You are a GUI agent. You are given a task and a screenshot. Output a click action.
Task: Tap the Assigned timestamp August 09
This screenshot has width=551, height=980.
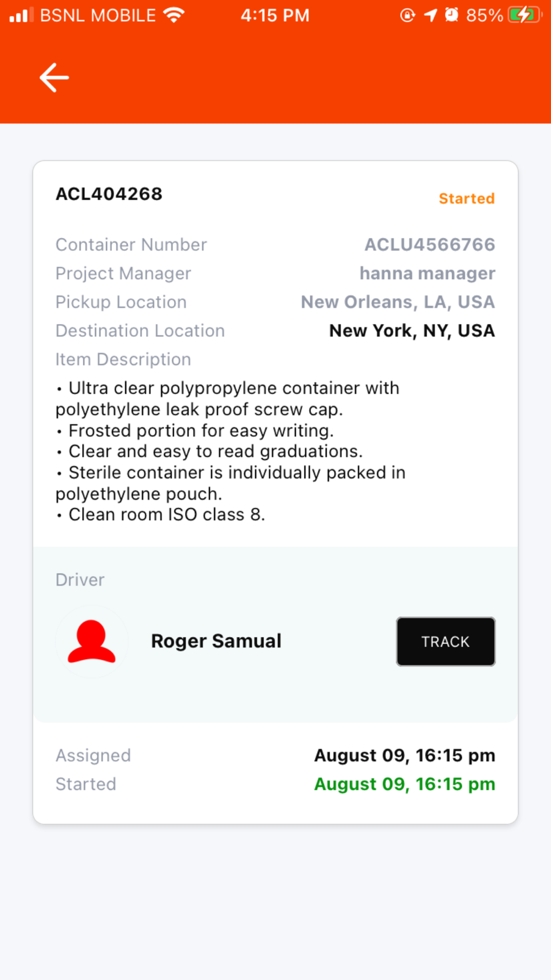(x=404, y=755)
